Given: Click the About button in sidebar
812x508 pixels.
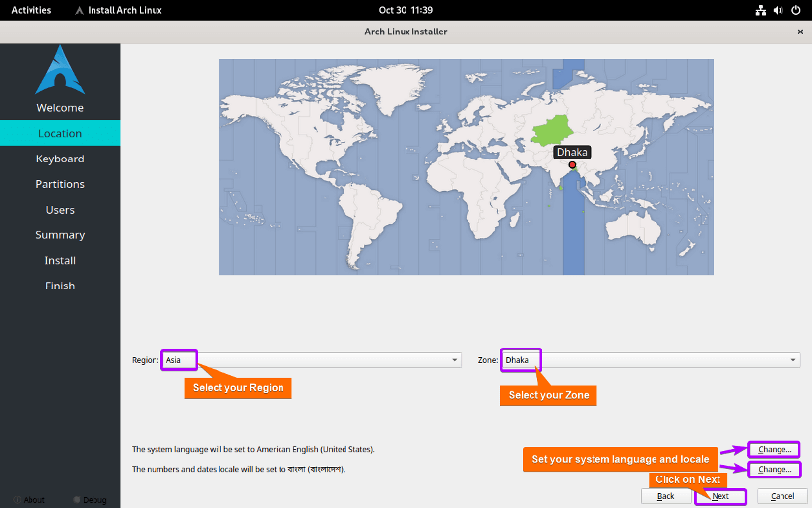Looking at the screenshot, I should 29,500.
